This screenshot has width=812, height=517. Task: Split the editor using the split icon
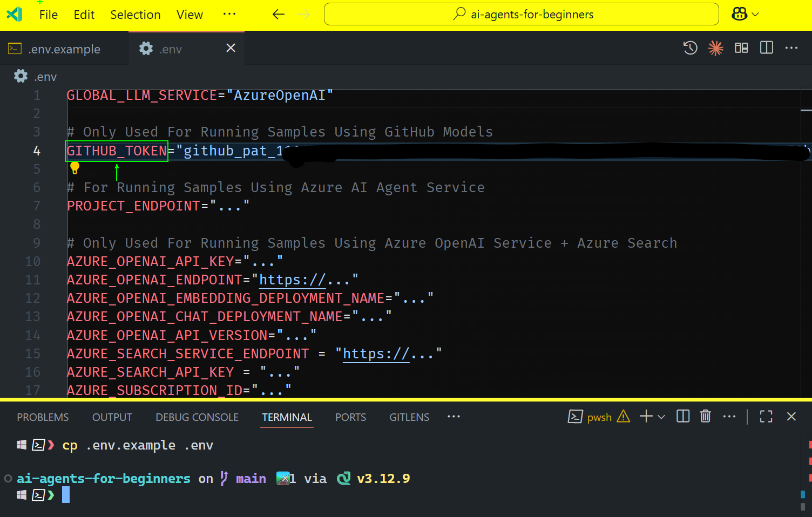click(x=766, y=48)
